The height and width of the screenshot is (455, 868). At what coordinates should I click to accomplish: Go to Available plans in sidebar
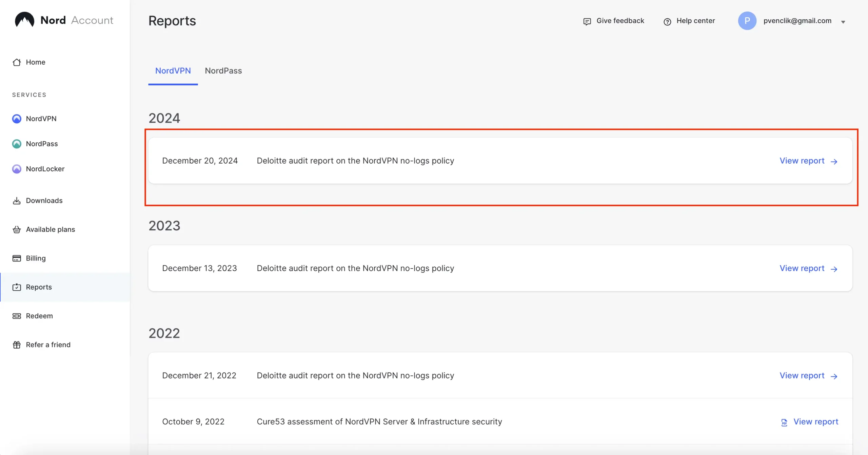[50, 229]
